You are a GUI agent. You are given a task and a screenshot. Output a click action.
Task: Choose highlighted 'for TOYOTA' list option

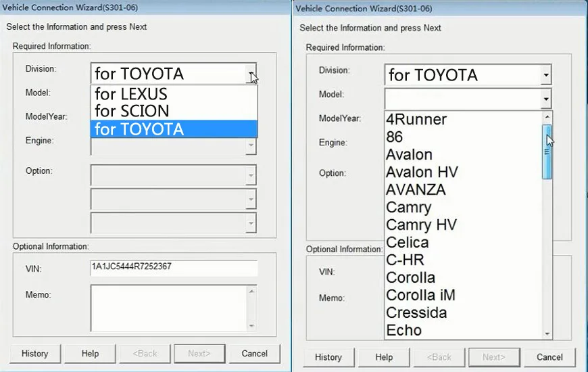tap(174, 129)
